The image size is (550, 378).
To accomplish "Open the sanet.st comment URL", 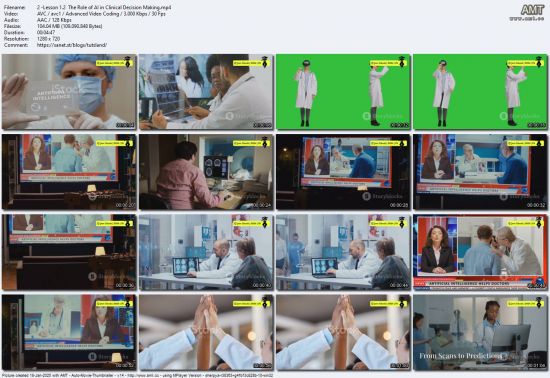I will [x=72, y=45].
